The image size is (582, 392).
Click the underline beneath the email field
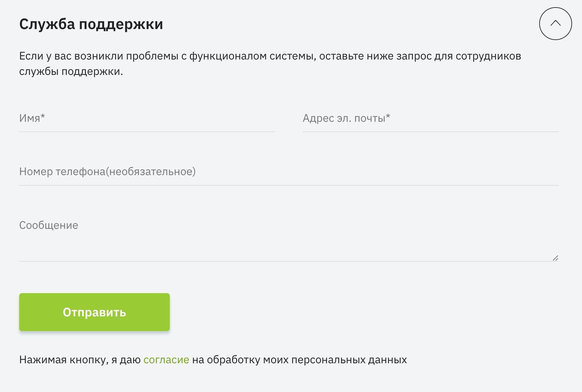click(430, 132)
